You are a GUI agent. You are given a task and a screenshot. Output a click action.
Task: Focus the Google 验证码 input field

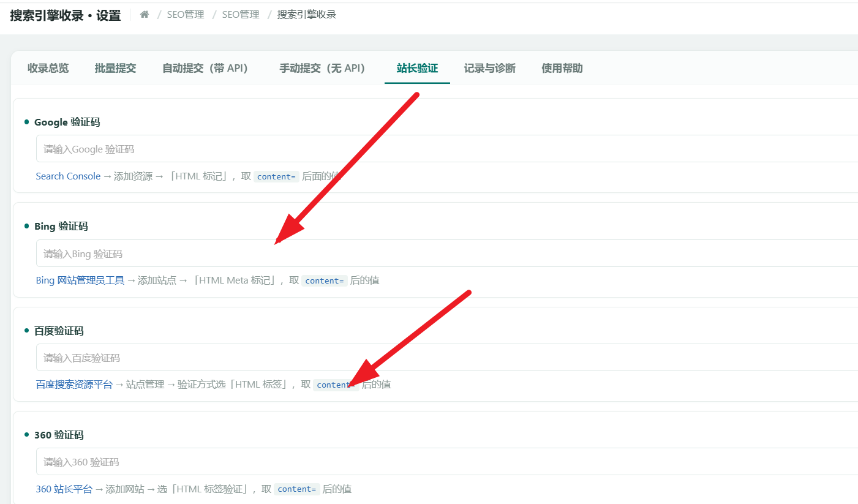click(x=447, y=149)
